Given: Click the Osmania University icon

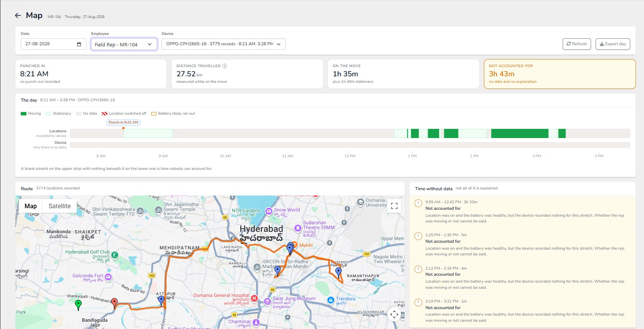Looking at the screenshot, I should pos(360,202).
